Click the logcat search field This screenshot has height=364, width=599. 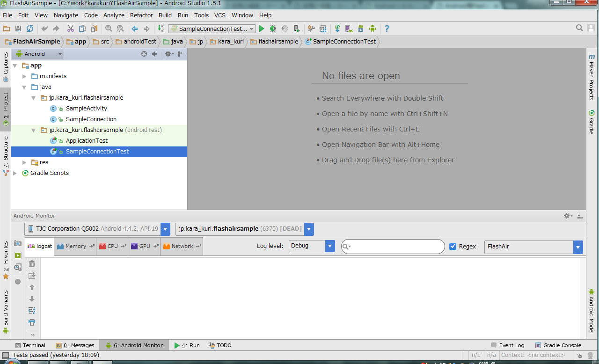pyautogui.click(x=393, y=247)
